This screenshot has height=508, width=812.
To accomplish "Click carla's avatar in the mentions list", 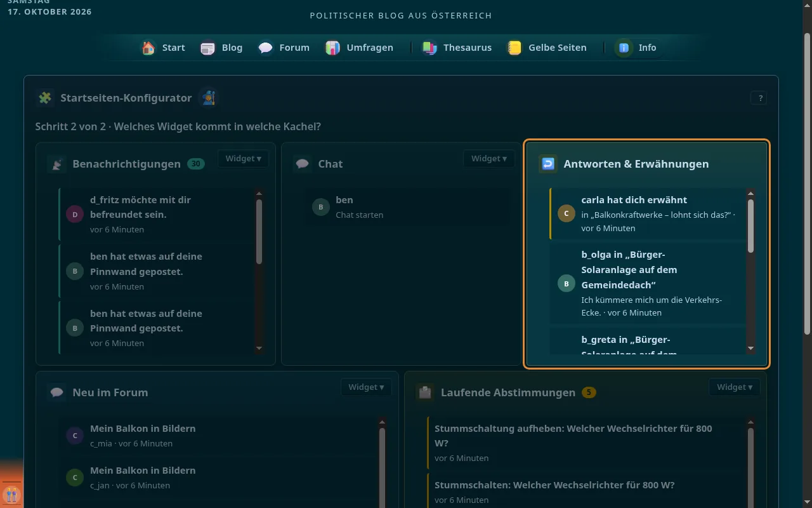I will coord(566,213).
